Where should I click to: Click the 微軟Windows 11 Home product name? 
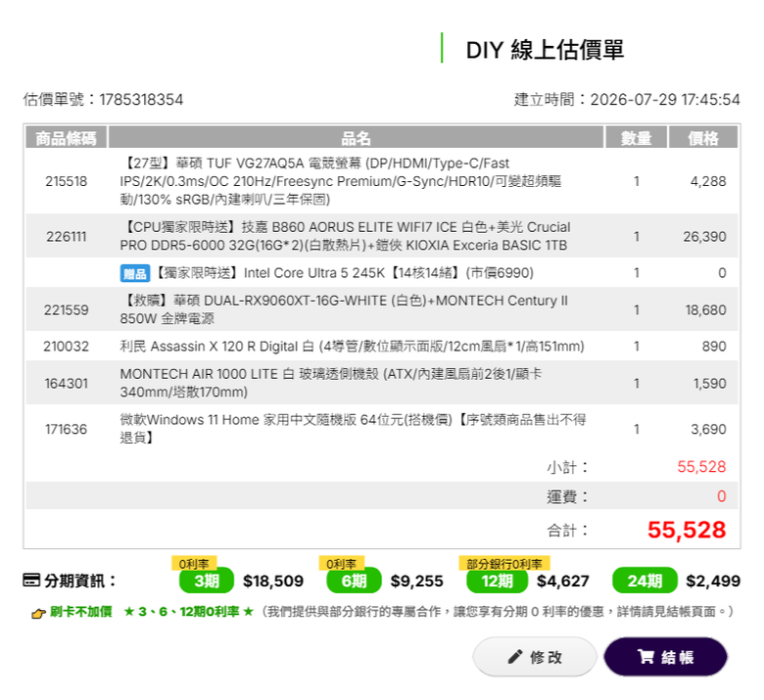point(354,429)
